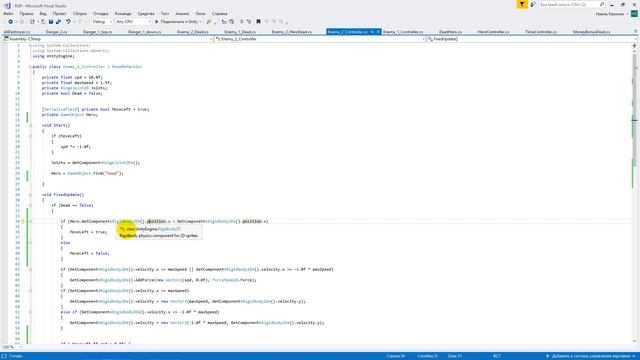Collapse the void FixedUpdate() method

click(30, 195)
